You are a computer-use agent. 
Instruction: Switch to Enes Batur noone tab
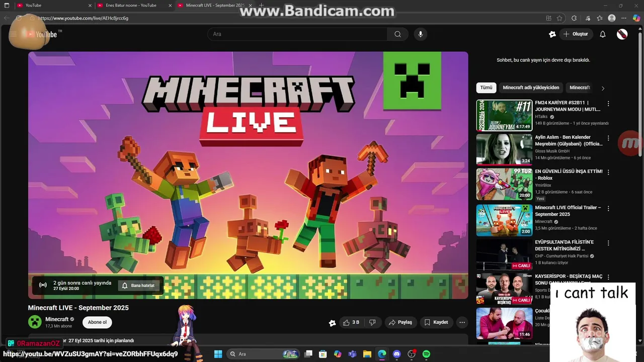(x=135, y=6)
